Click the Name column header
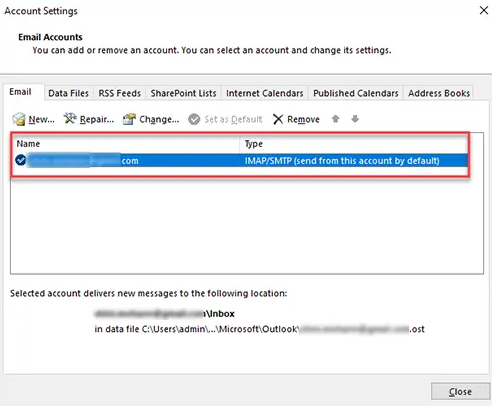Viewport: 492px width, 406px height. click(x=126, y=144)
